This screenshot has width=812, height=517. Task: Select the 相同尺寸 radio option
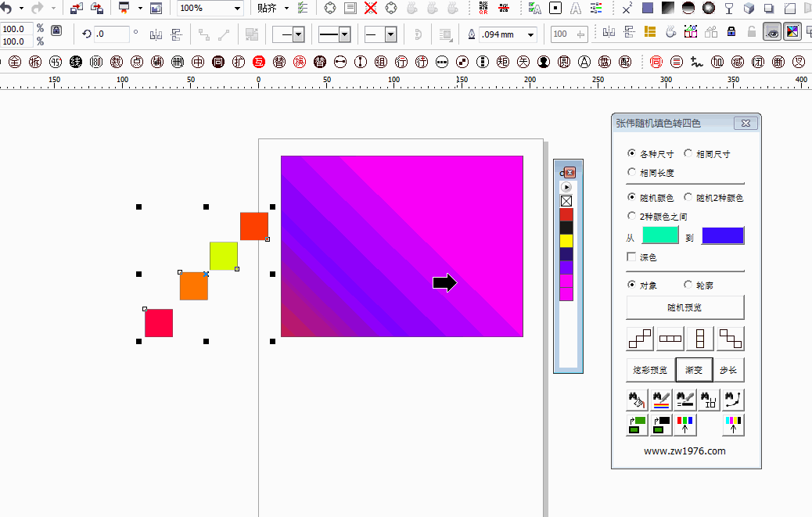tap(707, 154)
